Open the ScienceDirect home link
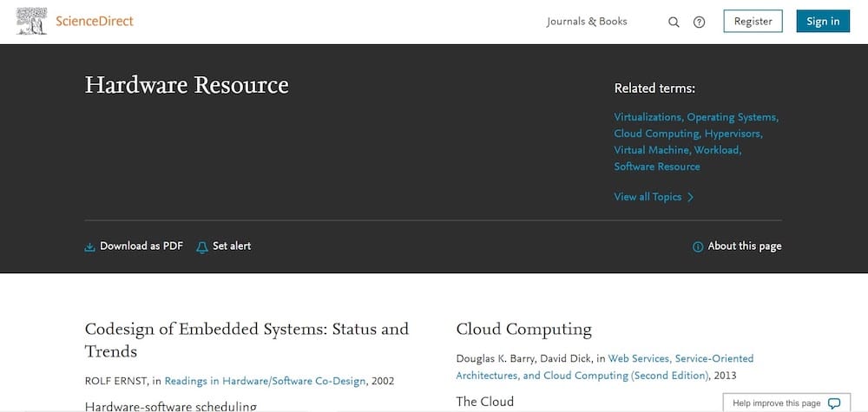 click(x=95, y=22)
